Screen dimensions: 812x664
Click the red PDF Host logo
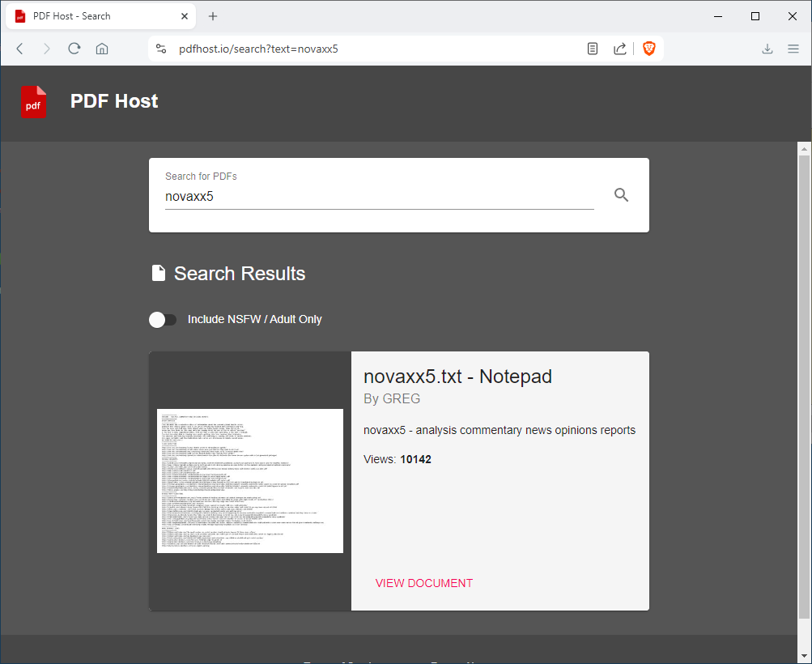(x=34, y=101)
